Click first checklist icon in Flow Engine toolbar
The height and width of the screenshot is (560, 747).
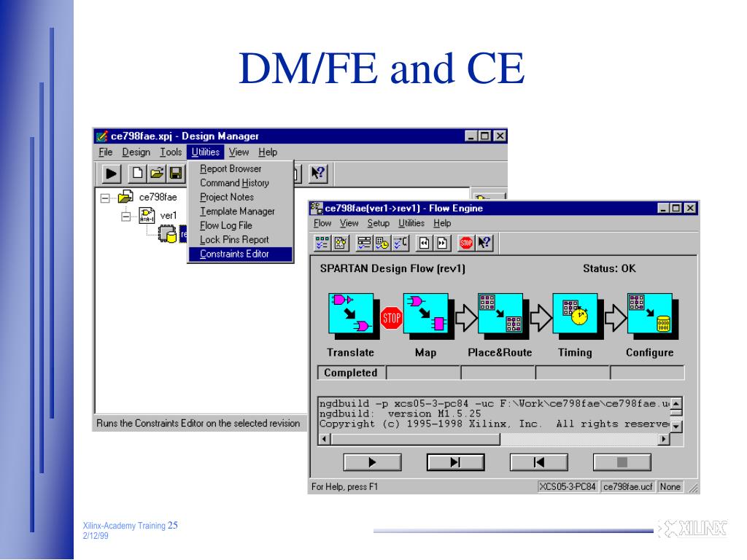coord(322,243)
